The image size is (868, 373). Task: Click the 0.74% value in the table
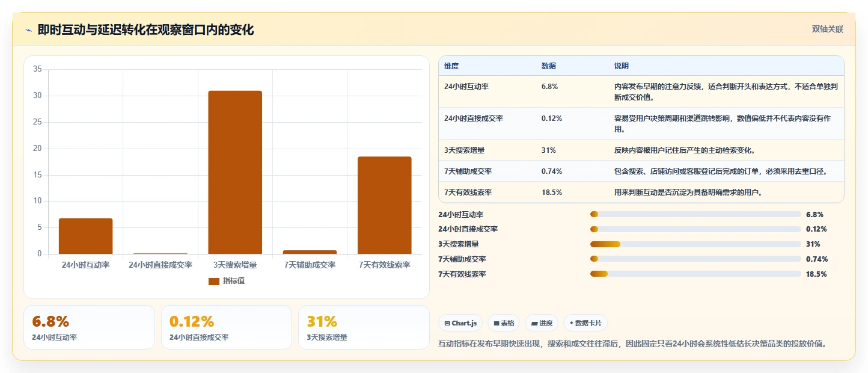552,171
